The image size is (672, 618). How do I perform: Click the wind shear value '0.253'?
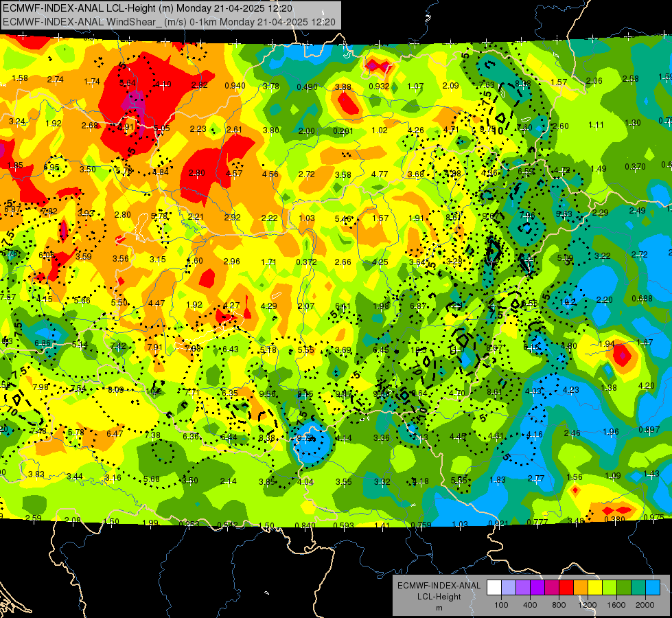189,524
